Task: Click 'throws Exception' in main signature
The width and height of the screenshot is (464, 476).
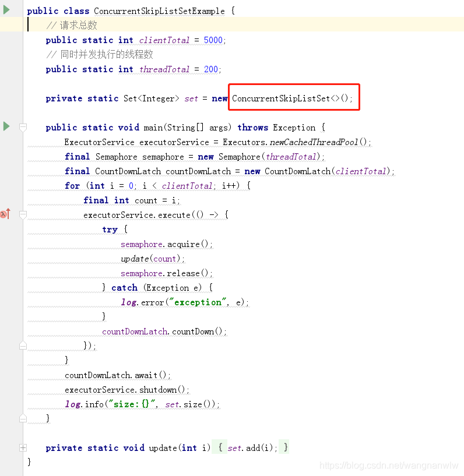Action: [x=276, y=128]
